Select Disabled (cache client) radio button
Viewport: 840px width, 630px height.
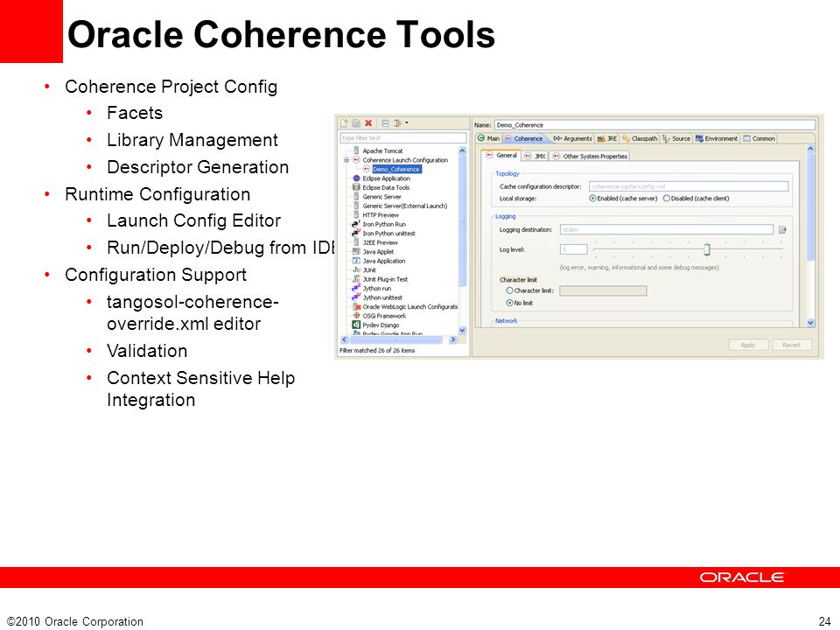pos(667,199)
